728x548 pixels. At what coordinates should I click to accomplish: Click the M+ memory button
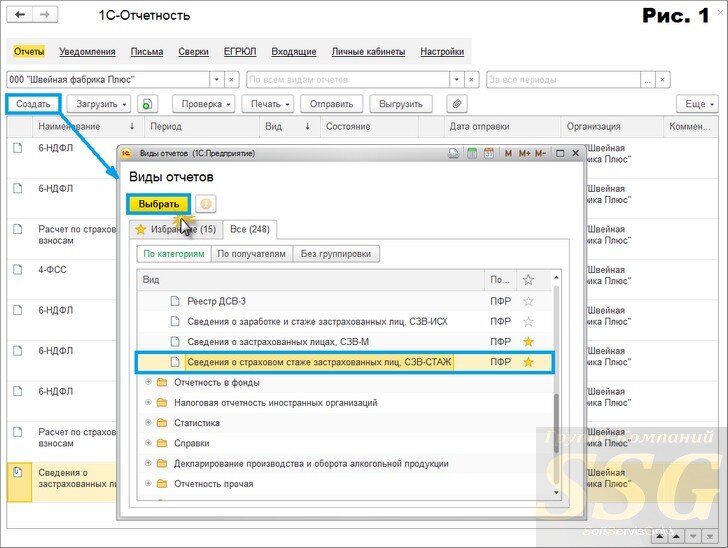point(525,153)
